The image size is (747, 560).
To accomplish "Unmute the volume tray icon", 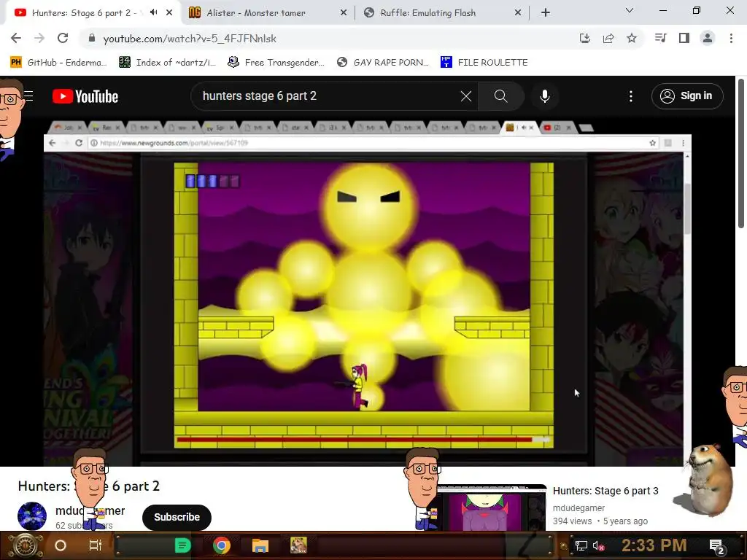I will point(598,545).
